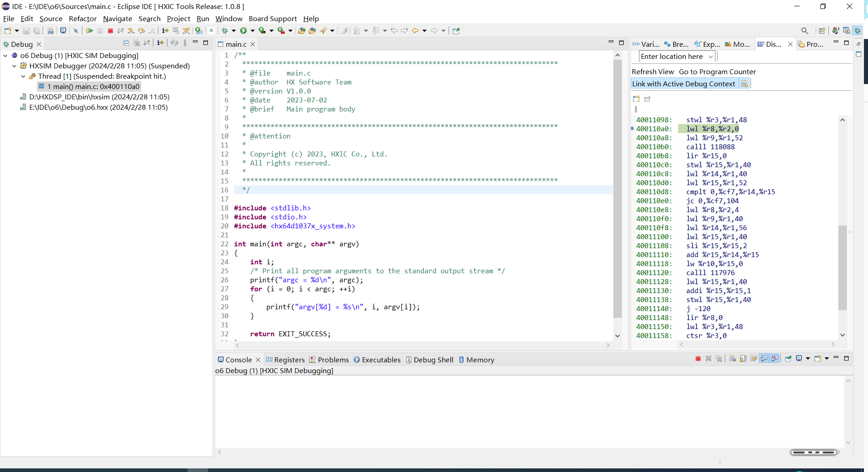Click the Suspend execution icon

[100, 31]
